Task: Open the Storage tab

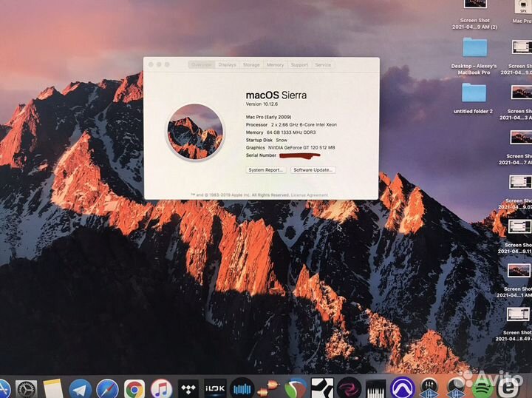Action: pyautogui.click(x=251, y=64)
